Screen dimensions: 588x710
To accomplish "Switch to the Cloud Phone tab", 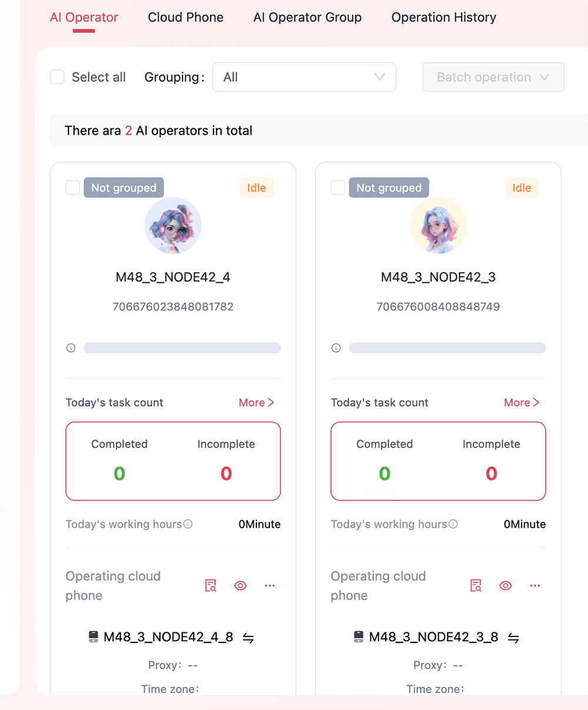I will click(186, 18).
